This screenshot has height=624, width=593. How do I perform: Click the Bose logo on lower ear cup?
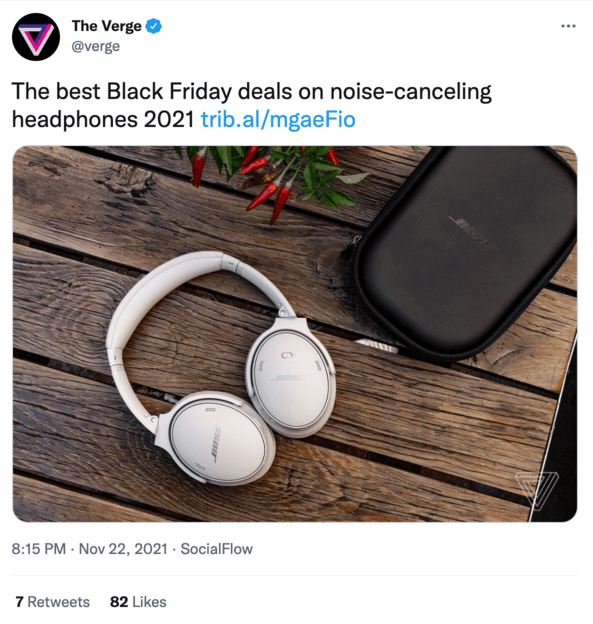click(216, 445)
